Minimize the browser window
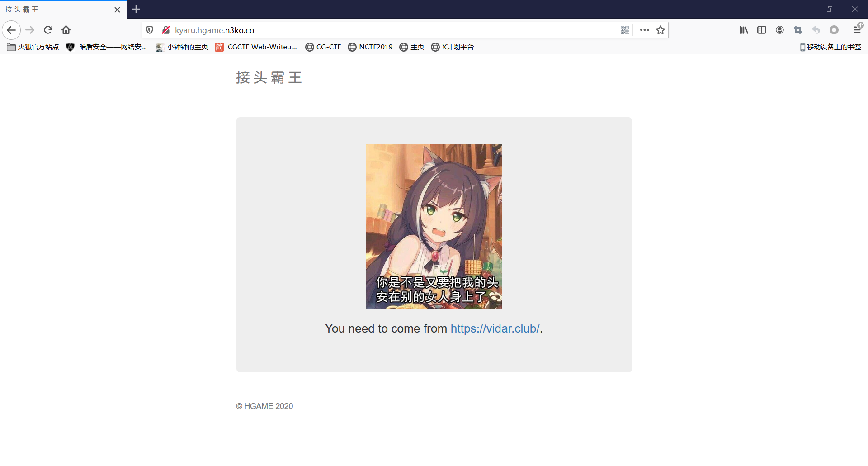 point(803,9)
